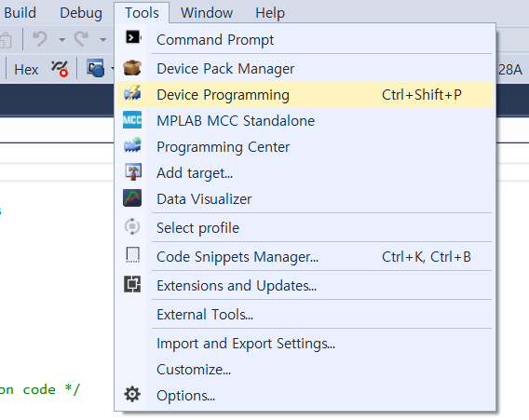This screenshot has width=529, height=420.
Task: Click the Device Programming lightning chip icon
Action: tap(132, 93)
